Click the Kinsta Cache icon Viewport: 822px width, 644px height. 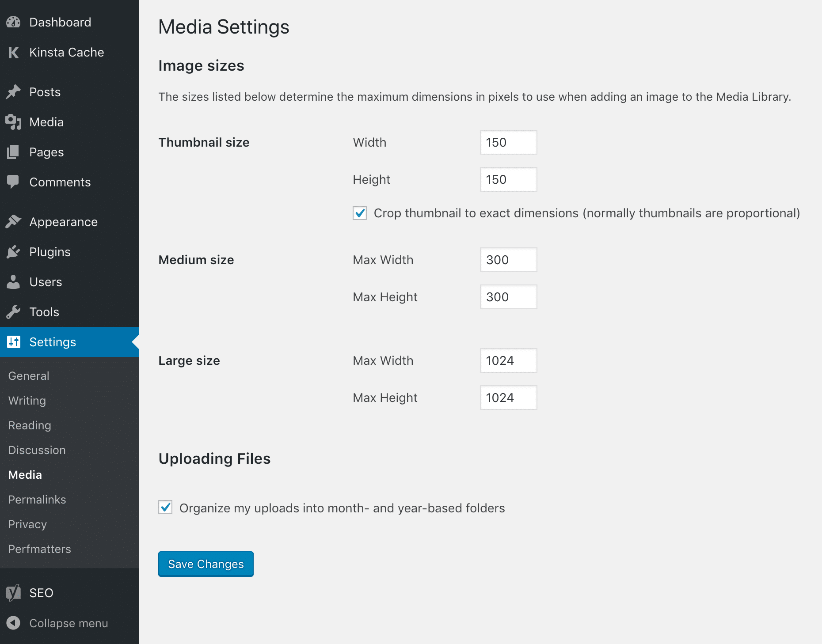tap(14, 52)
